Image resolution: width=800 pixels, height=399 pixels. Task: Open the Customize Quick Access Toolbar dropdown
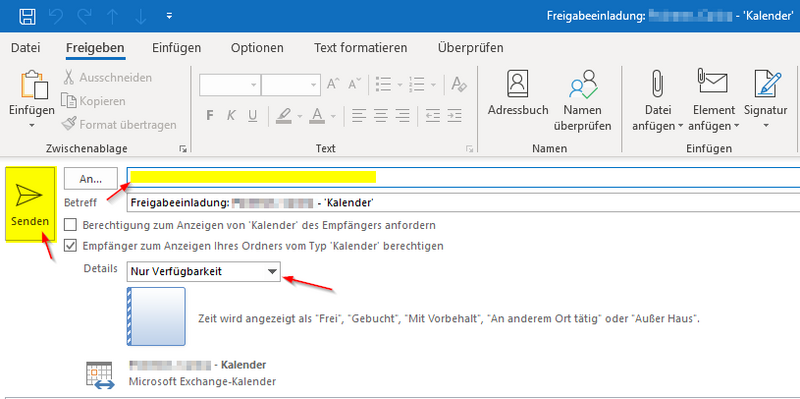169,16
